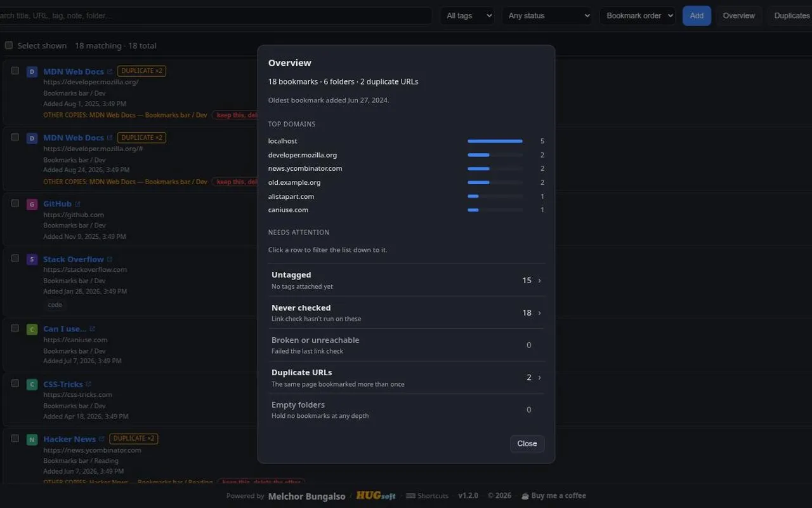This screenshot has height=508, width=812.
Task: Click the pink G favicon for GitHub
Action: tap(32, 204)
